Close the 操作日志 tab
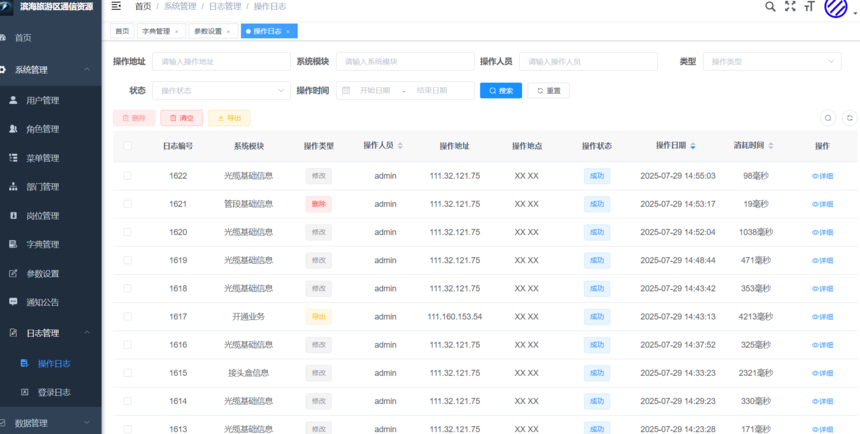Image resolution: width=860 pixels, height=434 pixels. click(288, 32)
